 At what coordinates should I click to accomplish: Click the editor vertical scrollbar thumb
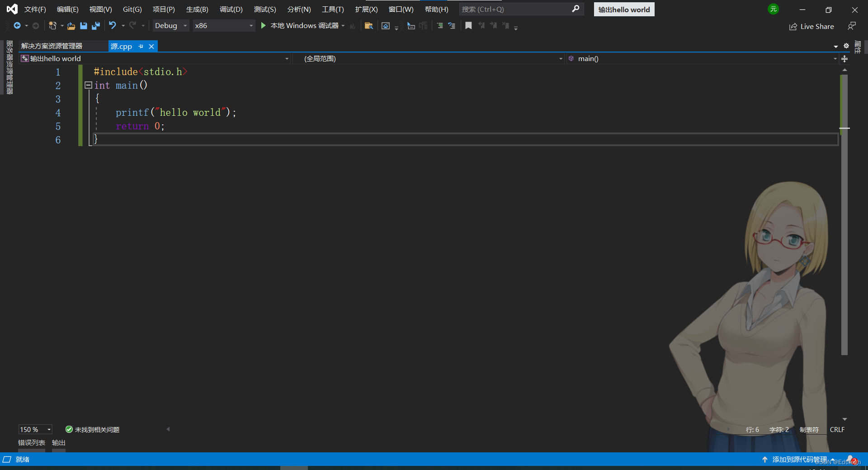(844, 214)
